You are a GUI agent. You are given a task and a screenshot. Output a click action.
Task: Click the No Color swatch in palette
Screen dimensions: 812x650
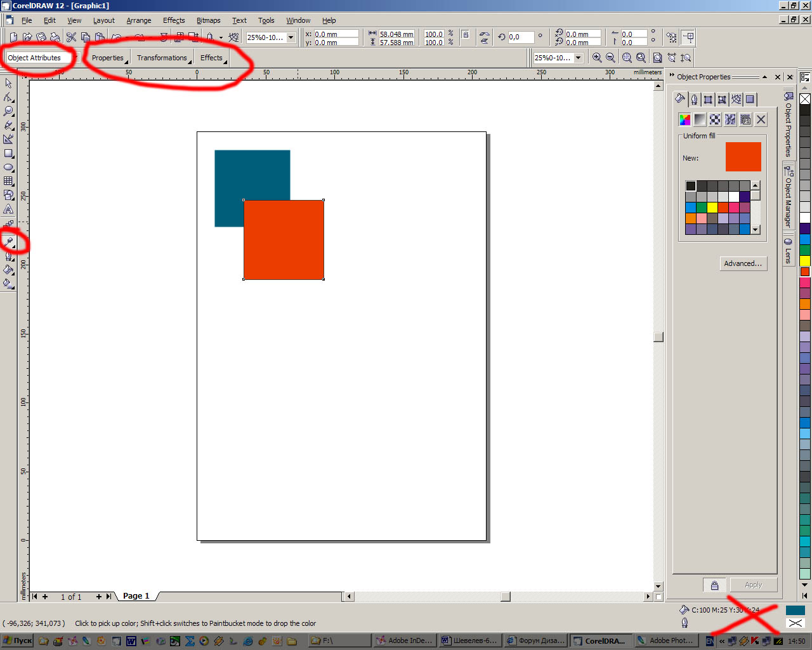pos(805,99)
